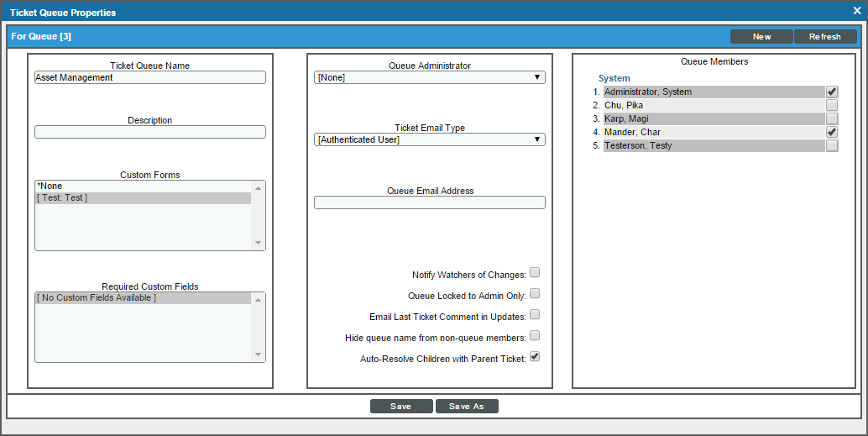Check Hide queue name from non-queue members
The height and width of the screenshot is (436, 868).
535,336
